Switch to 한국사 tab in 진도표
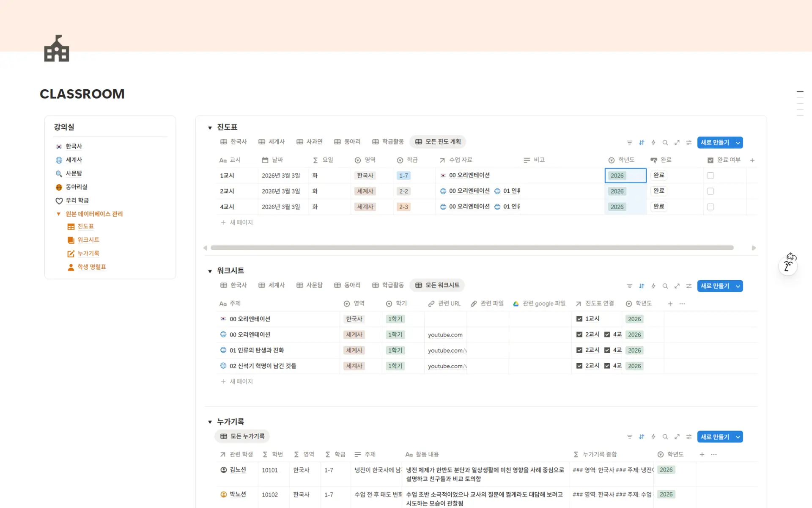The height and width of the screenshot is (508, 812). [234, 142]
